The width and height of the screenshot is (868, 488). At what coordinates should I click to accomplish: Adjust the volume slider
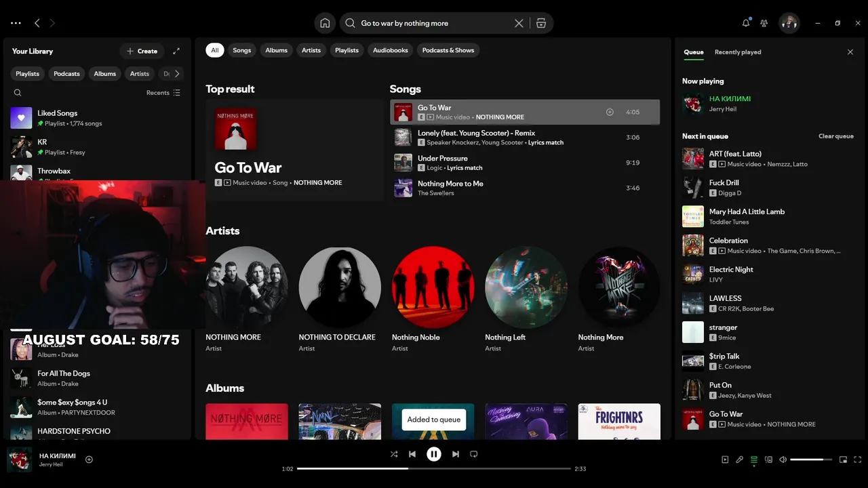811,460
